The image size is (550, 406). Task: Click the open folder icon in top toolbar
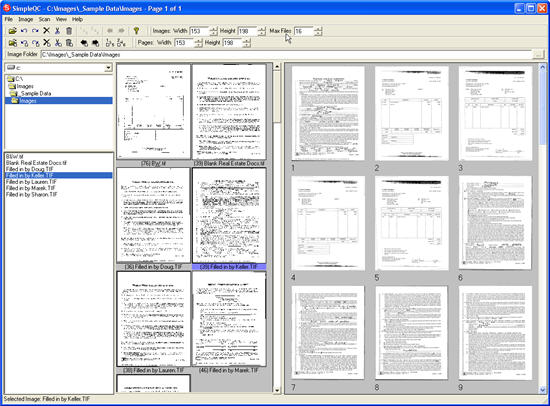pyautogui.click(x=13, y=31)
